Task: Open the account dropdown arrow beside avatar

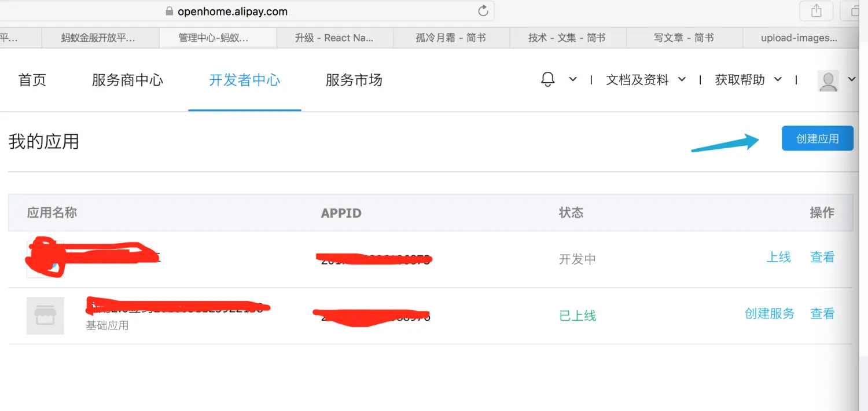Action: coord(852,80)
